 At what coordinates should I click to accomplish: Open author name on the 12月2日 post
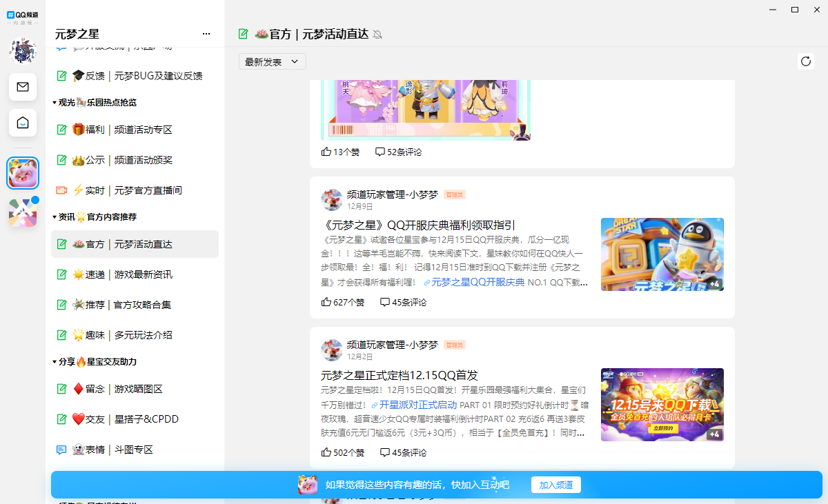393,345
